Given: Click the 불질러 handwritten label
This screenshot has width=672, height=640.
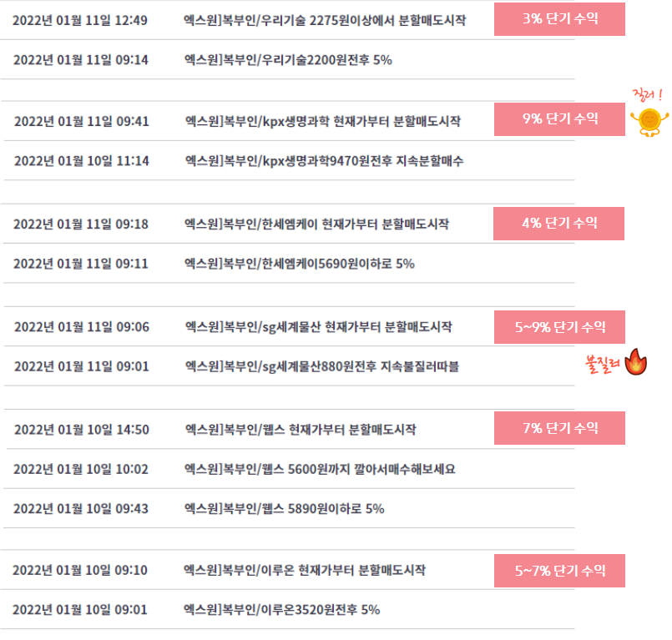Looking at the screenshot, I should click(603, 365).
